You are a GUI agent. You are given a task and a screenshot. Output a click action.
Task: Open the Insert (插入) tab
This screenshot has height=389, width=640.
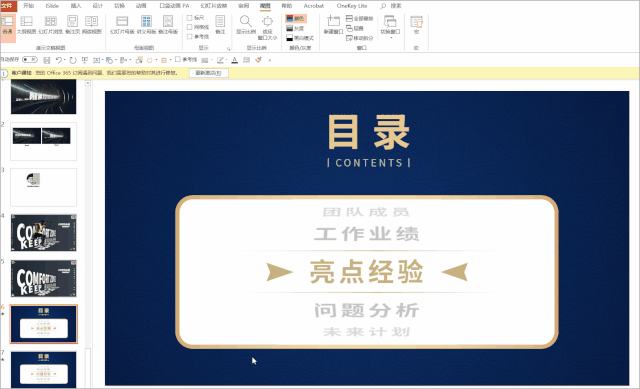pyautogui.click(x=76, y=6)
